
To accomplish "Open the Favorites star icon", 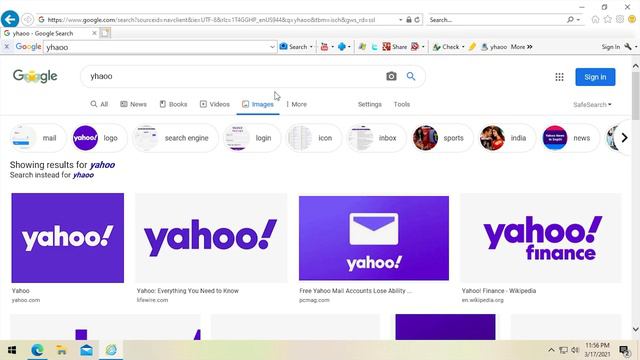I will click(608, 20).
